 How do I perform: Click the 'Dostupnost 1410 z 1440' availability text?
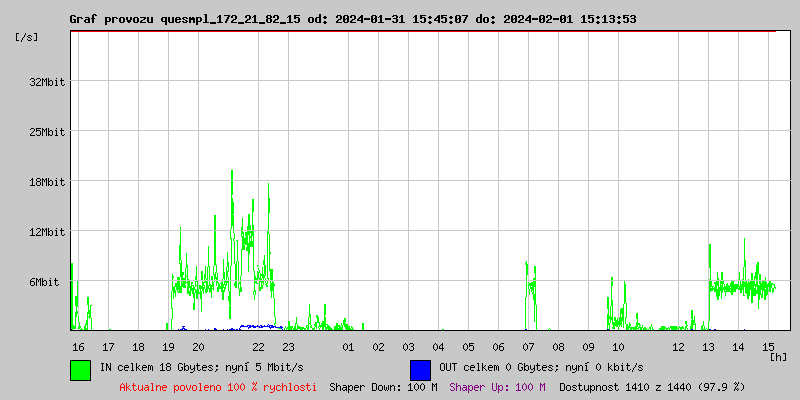pos(652,386)
